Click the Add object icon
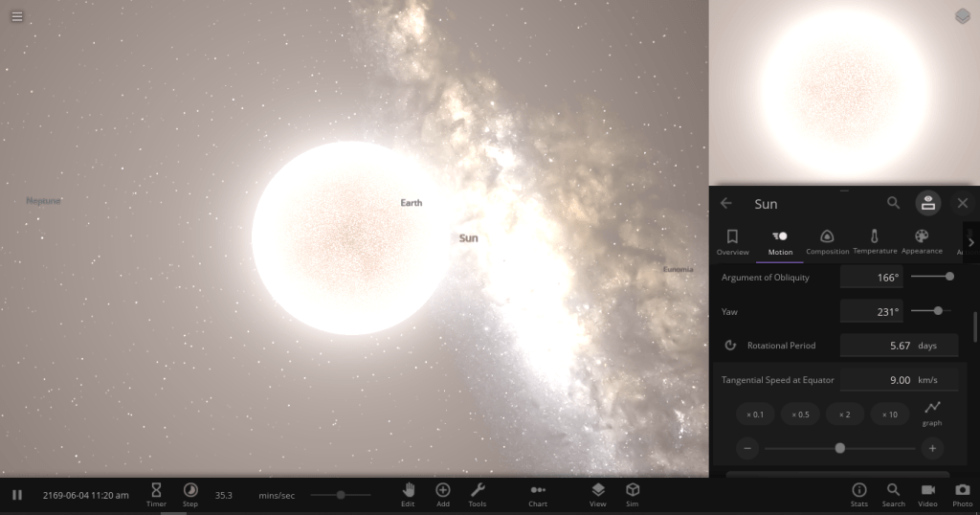The image size is (980, 515). [x=442, y=494]
